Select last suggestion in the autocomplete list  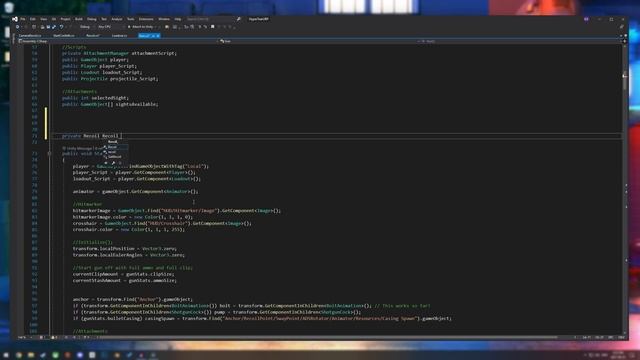tap(116, 157)
